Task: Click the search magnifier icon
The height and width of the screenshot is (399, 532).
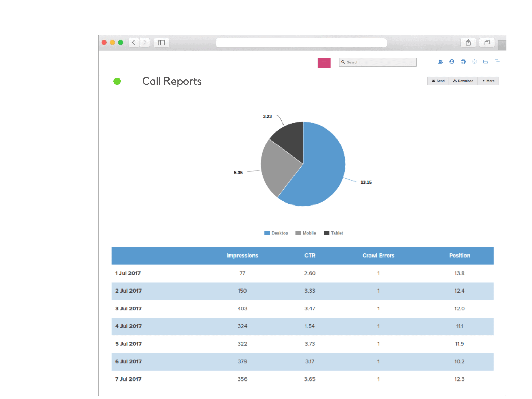Action: pos(343,62)
